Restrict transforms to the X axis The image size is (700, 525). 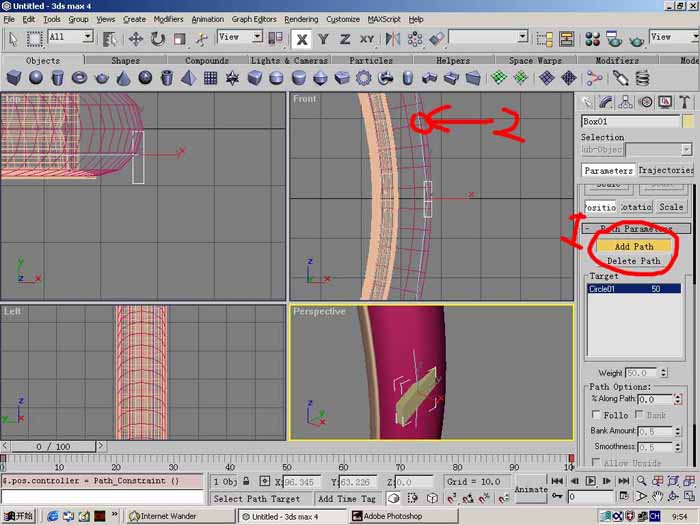pyautogui.click(x=301, y=39)
